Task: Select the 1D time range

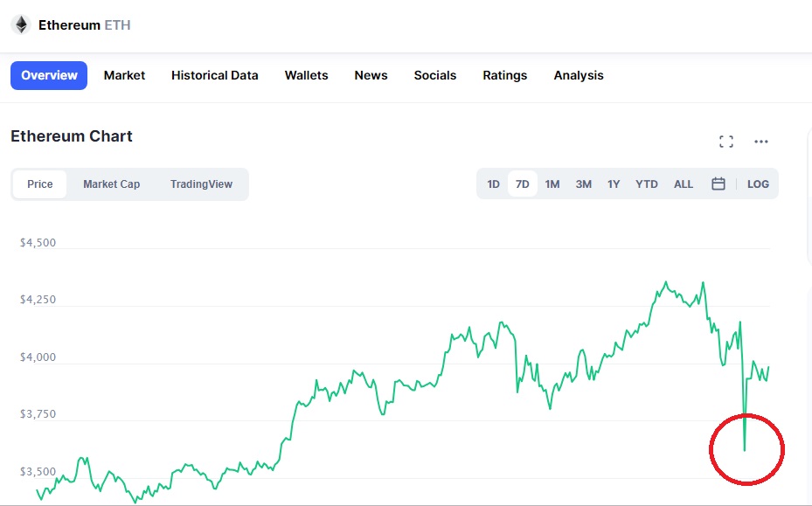Action: 493,184
